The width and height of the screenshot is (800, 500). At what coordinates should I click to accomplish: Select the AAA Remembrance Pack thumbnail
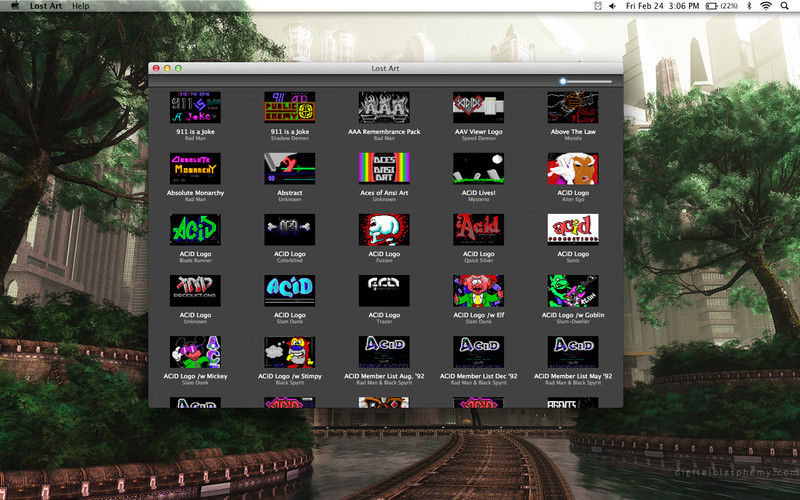pyautogui.click(x=384, y=108)
